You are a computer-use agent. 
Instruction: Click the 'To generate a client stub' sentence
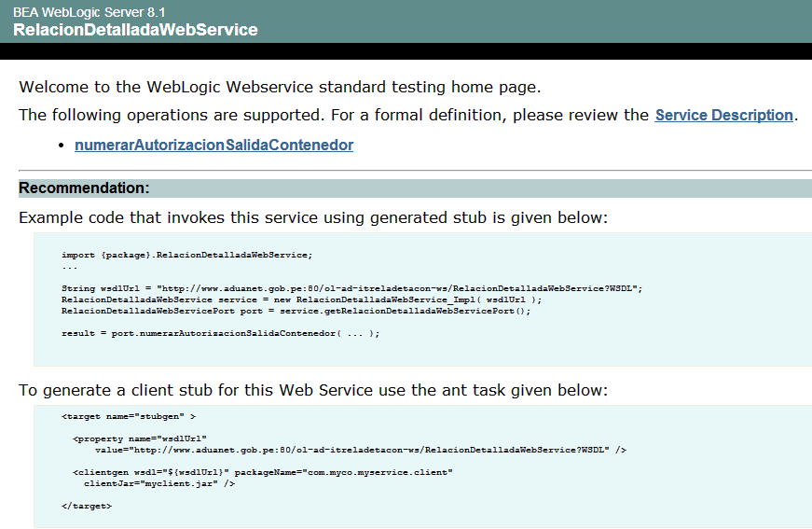click(x=313, y=390)
